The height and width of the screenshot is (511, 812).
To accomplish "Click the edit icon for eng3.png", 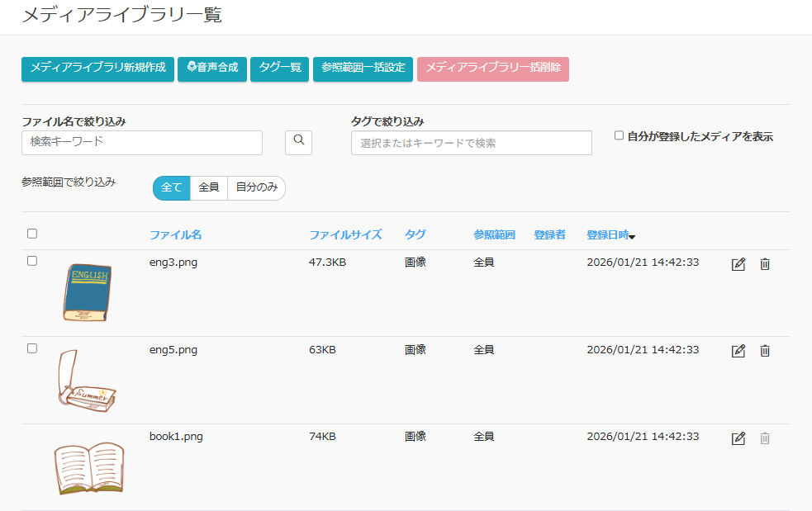I will pos(738,264).
